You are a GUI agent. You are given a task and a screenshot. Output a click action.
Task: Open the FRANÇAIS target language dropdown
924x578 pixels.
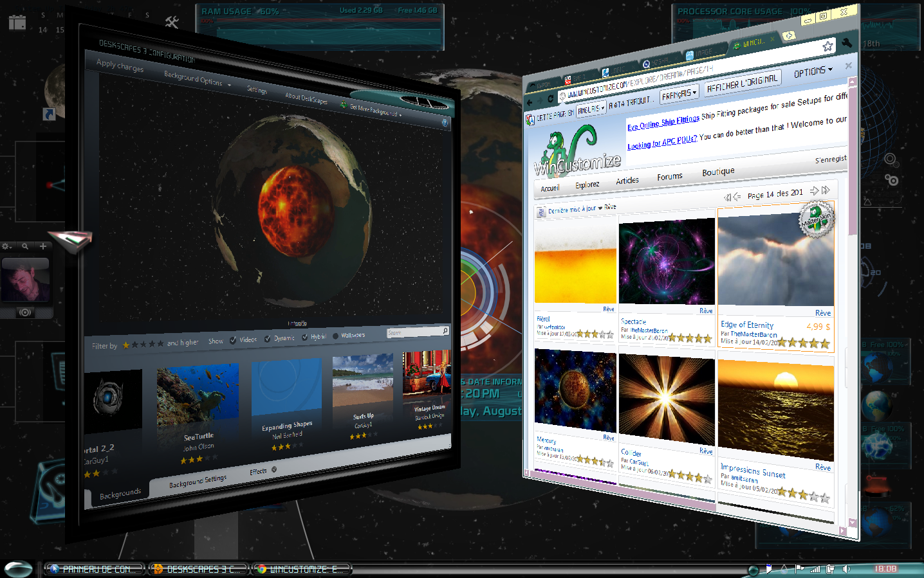click(679, 94)
